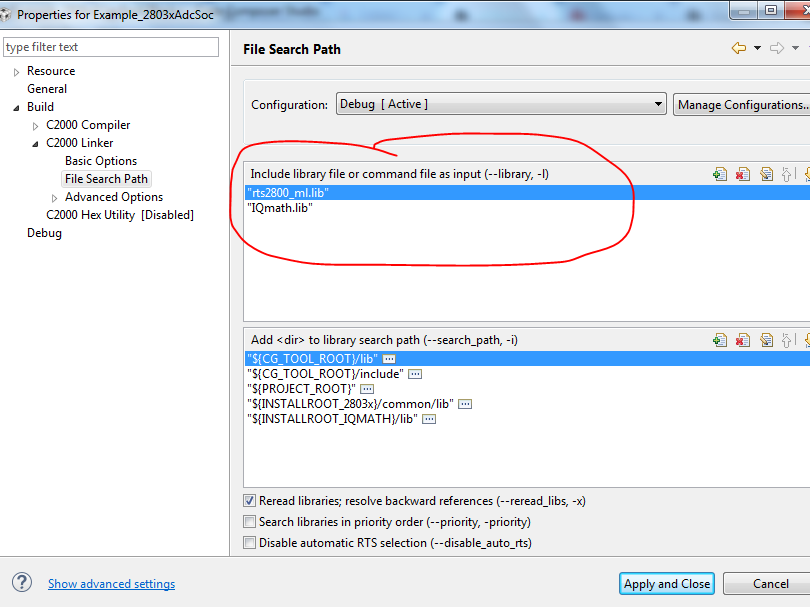Go back to previous properties page
The height and width of the screenshot is (607, 810).
(739, 49)
